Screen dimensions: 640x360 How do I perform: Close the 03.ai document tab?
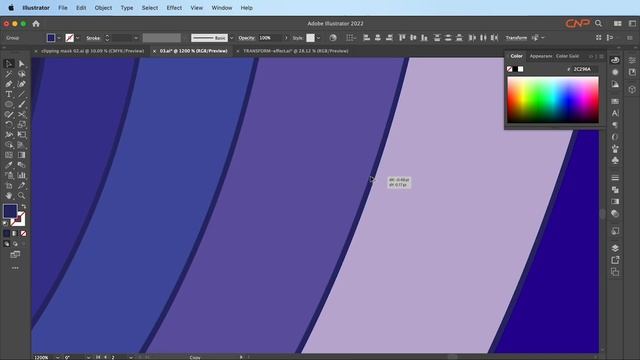[154, 51]
